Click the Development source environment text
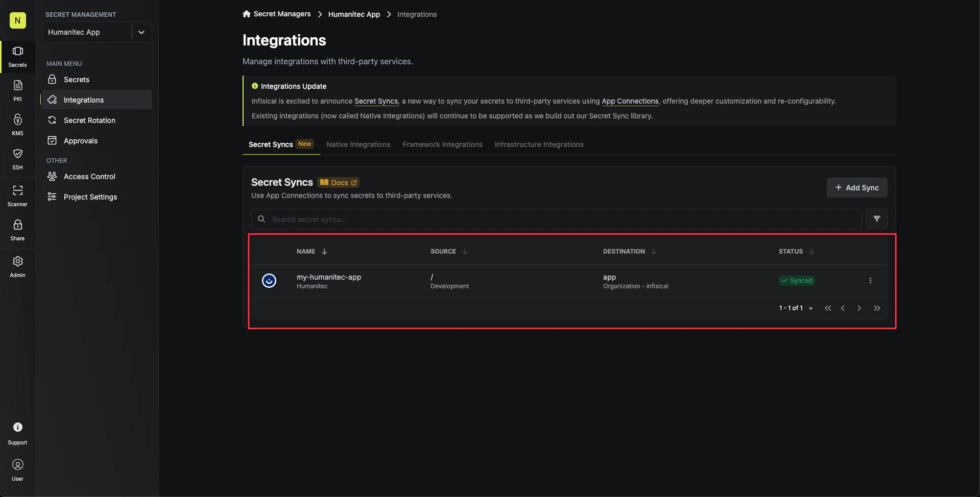The image size is (980, 497). click(449, 286)
